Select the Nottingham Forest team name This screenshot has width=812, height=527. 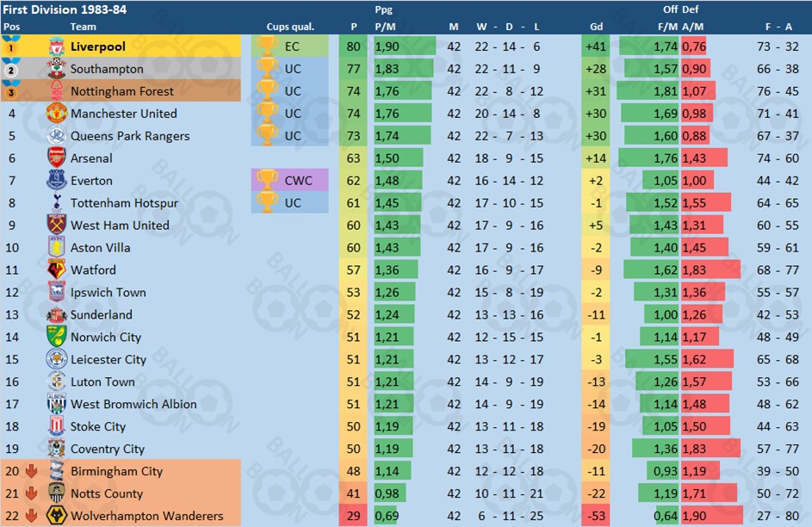122,91
